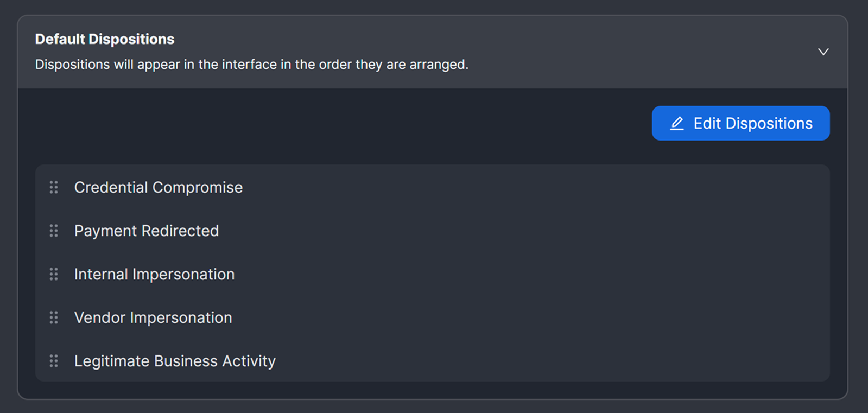Image resolution: width=868 pixels, height=413 pixels.
Task: Click the Internal Impersonation list entry
Action: click(154, 274)
